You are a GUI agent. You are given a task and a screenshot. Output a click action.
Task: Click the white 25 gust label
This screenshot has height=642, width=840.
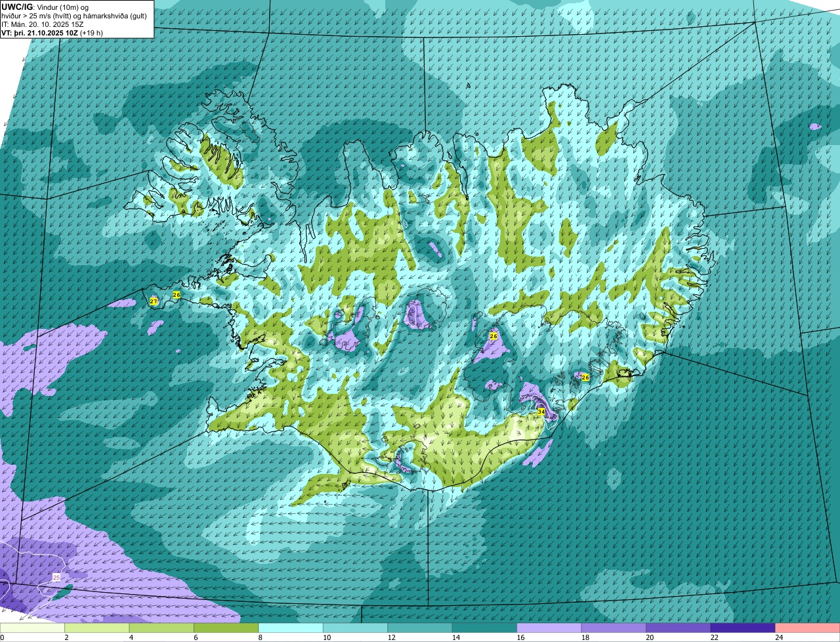point(56,577)
